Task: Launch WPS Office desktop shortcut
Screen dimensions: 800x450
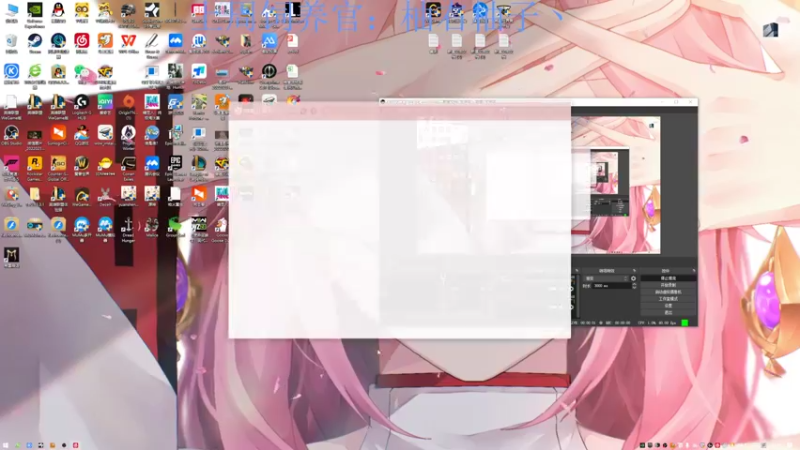Action: 129,43
